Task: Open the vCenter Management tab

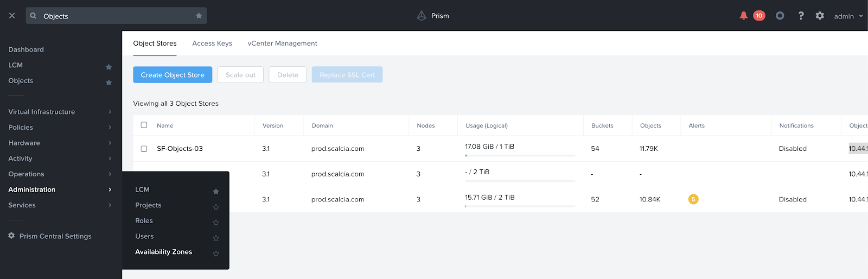Action: coord(282,43)
